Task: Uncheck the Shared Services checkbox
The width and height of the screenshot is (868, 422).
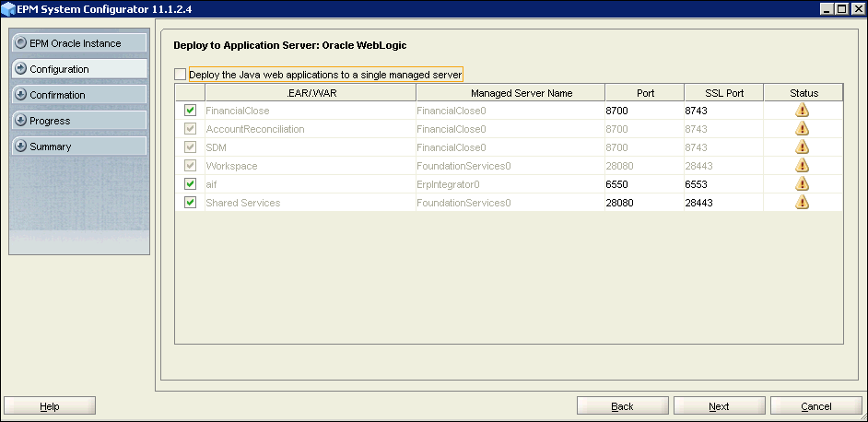Action: [x=191, y=202]
